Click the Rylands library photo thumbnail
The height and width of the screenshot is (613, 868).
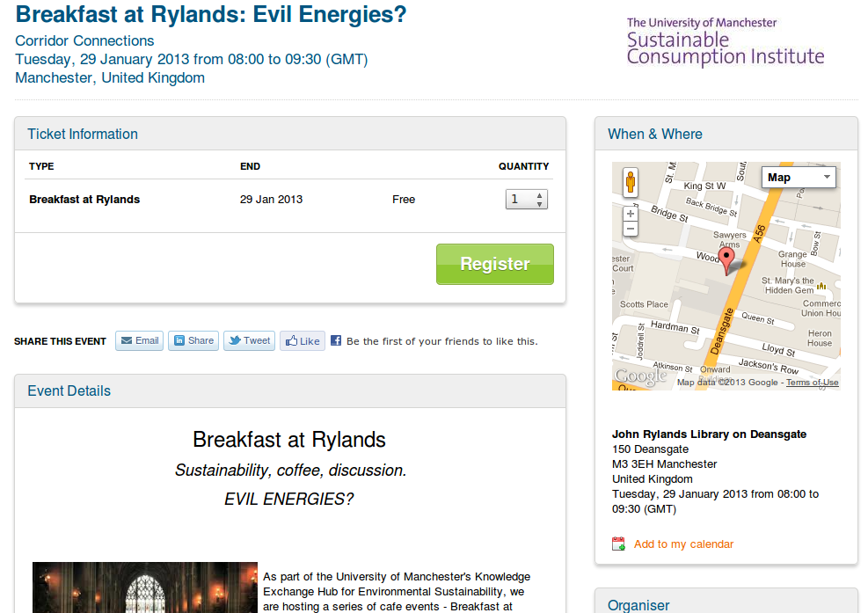[x=144, y=587]
